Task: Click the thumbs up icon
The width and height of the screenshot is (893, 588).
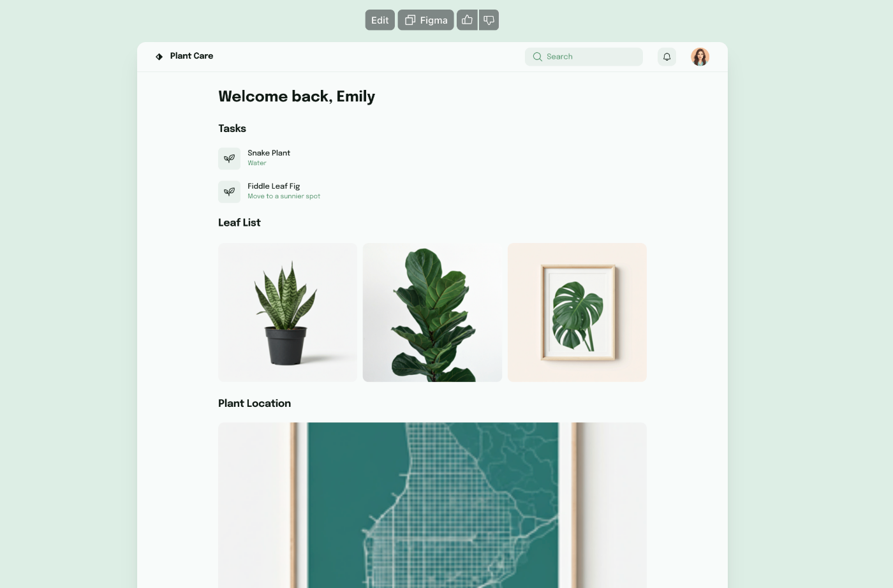Action: pos(467,20)
